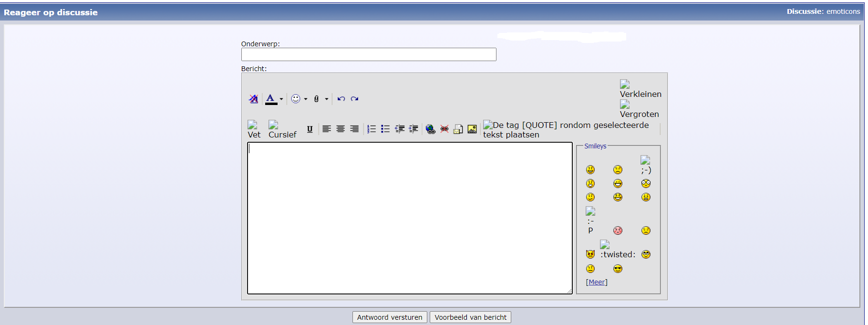This screenshot has width=868, height=325.
Task: Click into the Onderwerp input field
Action: click(x=368, y=54)
